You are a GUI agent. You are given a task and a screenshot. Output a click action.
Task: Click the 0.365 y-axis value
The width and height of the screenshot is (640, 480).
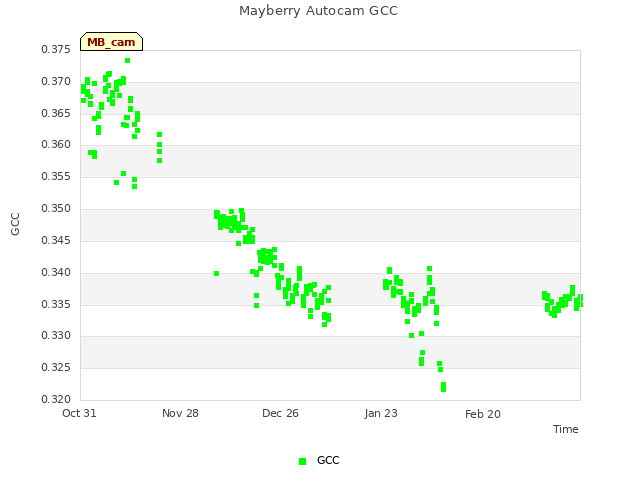coord(56,113)
